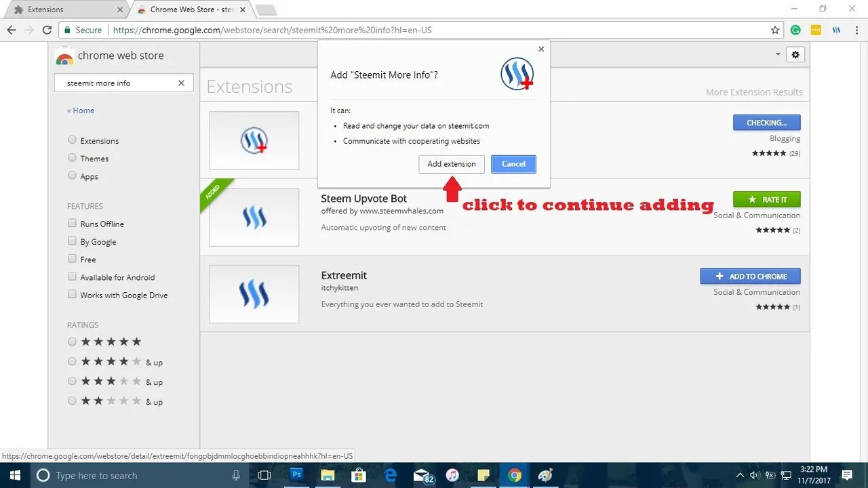Click Cancel in the dialog
868x488 pixels.
pos(513,164)
